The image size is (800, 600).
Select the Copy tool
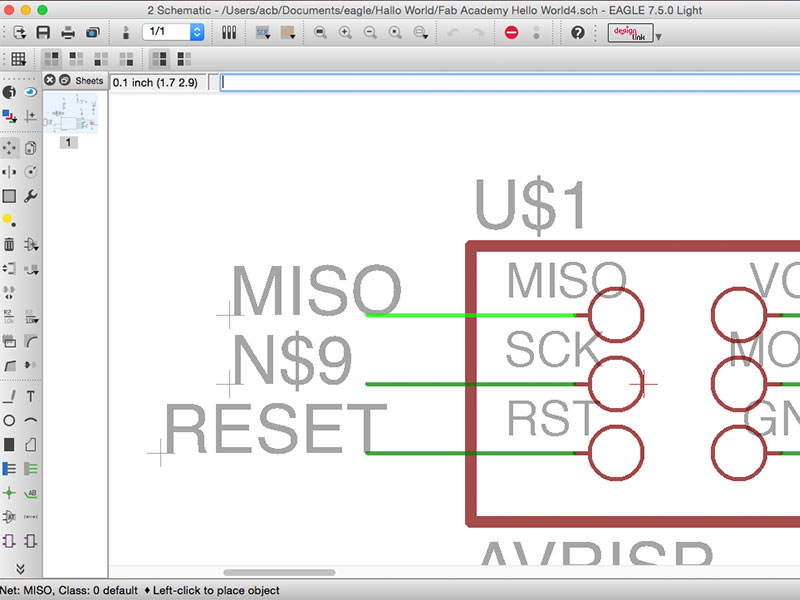tap(31, 148)
